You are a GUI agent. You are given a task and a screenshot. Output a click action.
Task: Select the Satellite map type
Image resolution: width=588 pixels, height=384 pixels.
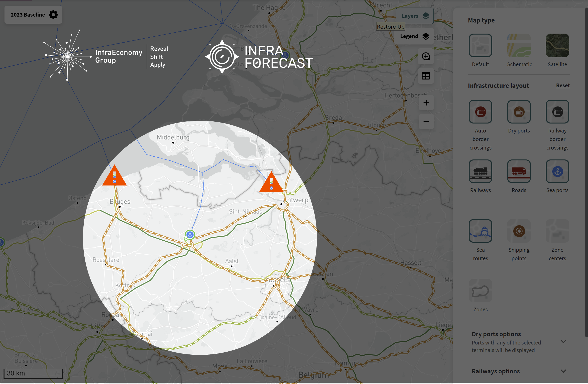click(557, 45)
